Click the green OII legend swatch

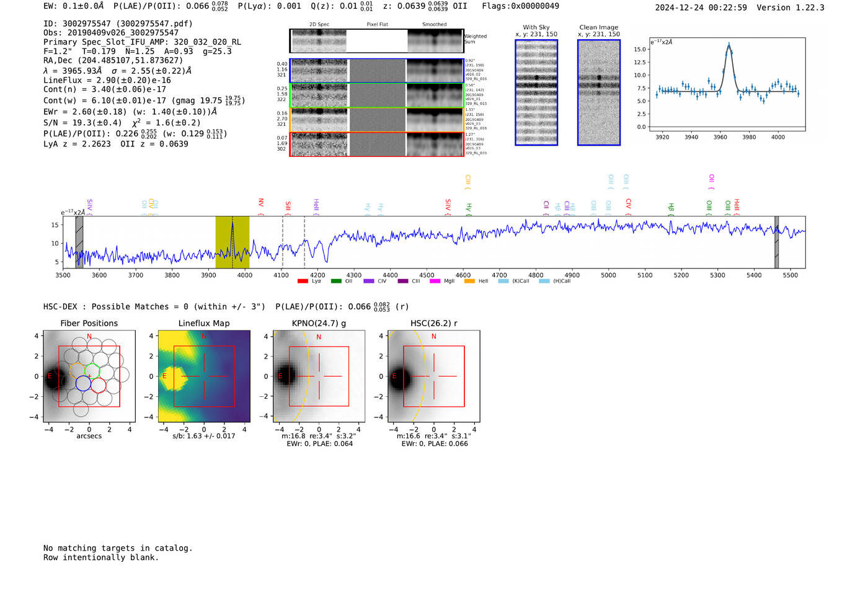[336, 281]
